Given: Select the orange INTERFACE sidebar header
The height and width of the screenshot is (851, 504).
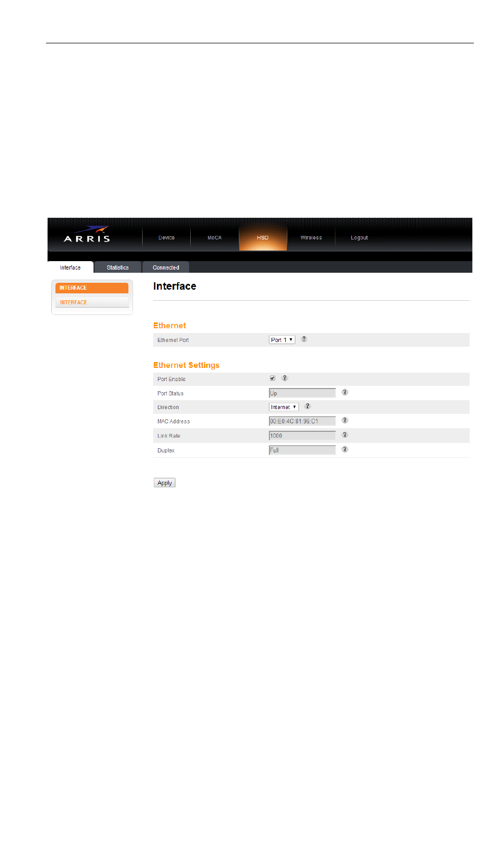Looking at the screenshot, I should (x=92, y=288).
